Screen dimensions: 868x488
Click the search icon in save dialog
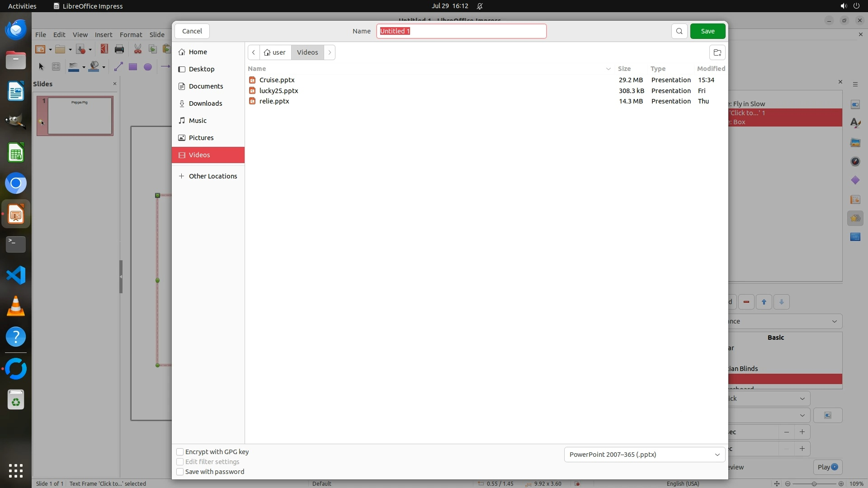click(x=679, y=31)
